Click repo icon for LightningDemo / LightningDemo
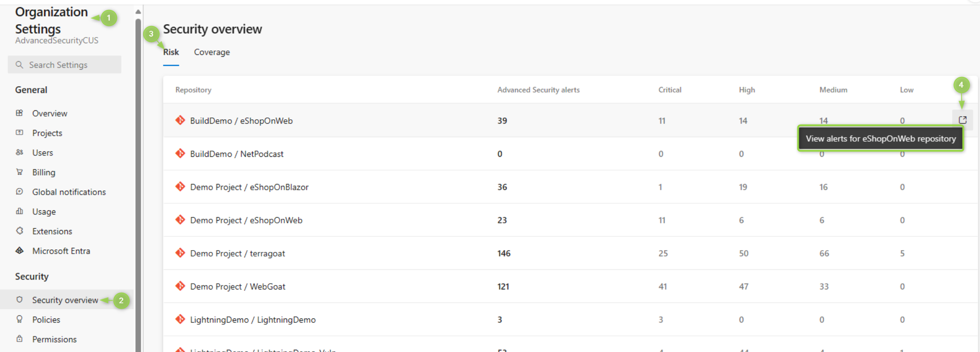Screen dimensions: 980x352 point(180,319)
